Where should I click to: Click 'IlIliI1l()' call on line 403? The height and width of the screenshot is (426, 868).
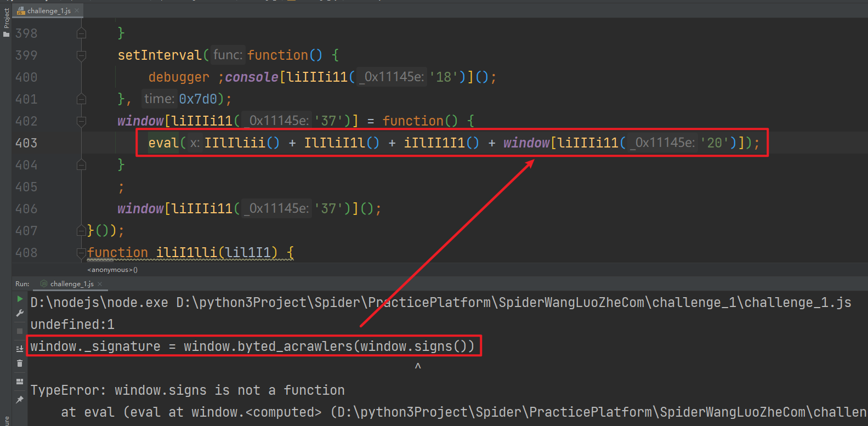click(342, 143)
